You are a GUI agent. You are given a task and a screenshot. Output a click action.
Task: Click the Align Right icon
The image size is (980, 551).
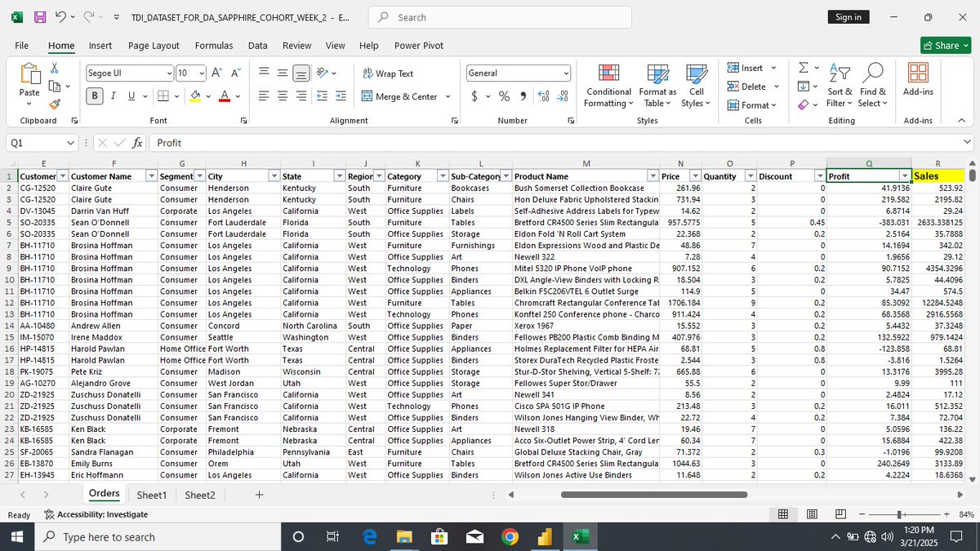pyautogui.click(x=301, y=96)
